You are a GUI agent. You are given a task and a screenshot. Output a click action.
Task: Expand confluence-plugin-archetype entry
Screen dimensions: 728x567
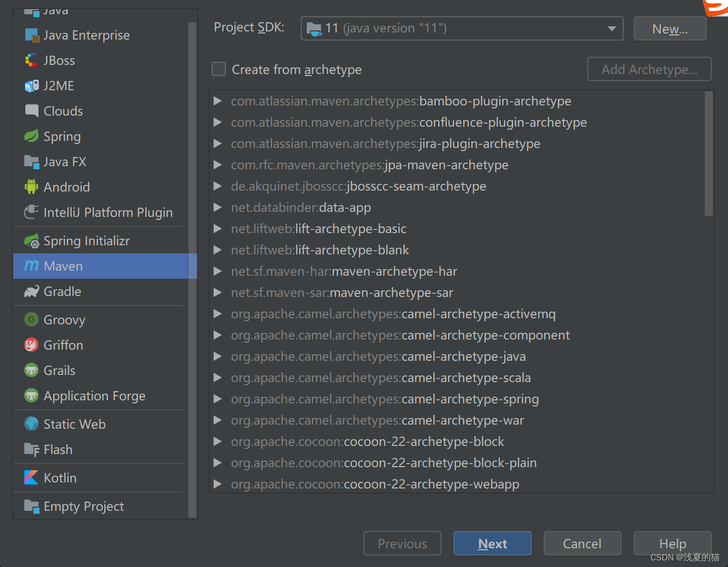[x=218, y=122]
